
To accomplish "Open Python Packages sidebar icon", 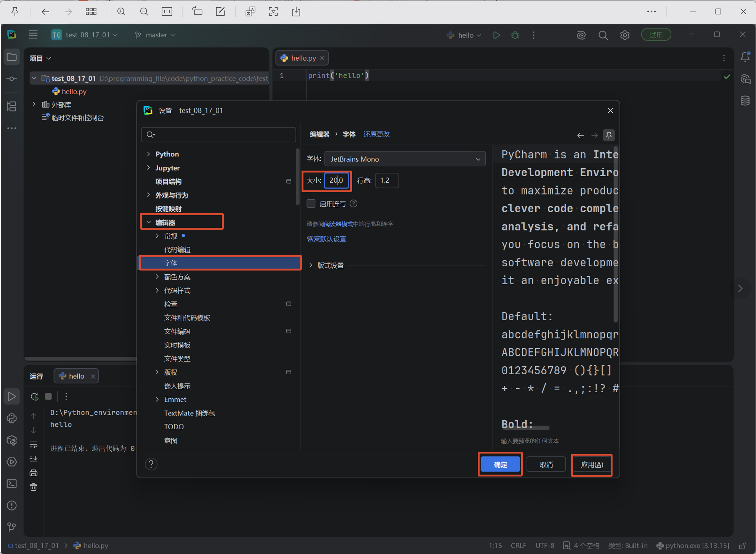I will 12,440.
